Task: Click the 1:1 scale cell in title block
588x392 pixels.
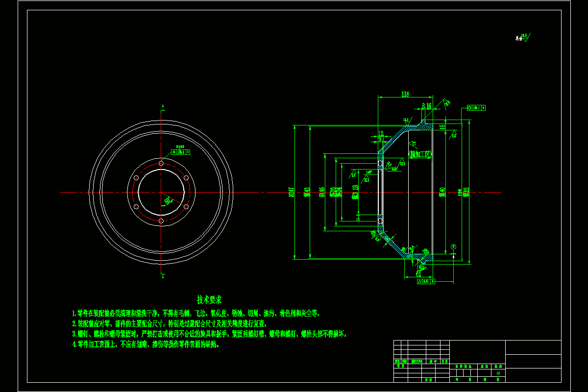Action: [498, 374]
